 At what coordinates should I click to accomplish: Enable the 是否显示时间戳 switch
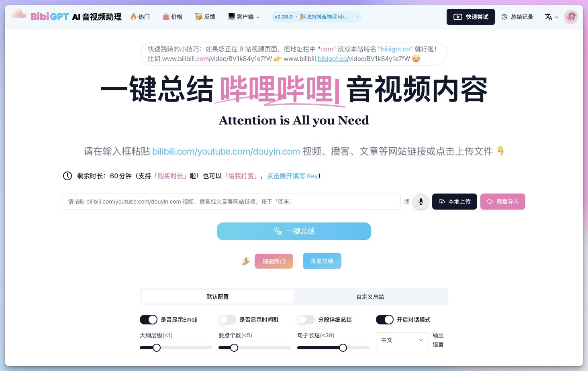point(227,320)
